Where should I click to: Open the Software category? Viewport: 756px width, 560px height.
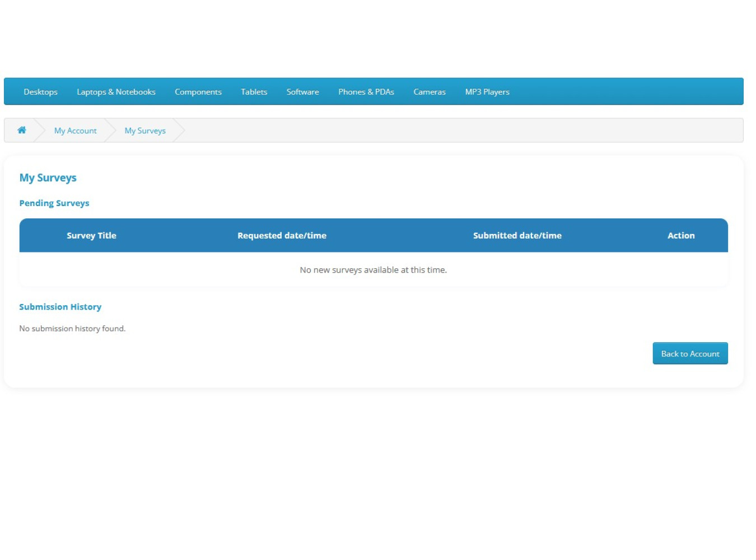point(302,92)
